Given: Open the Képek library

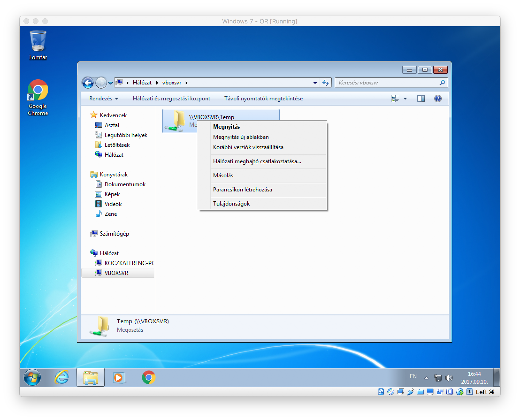Looking at the screenshot, I should coord(107,194).
